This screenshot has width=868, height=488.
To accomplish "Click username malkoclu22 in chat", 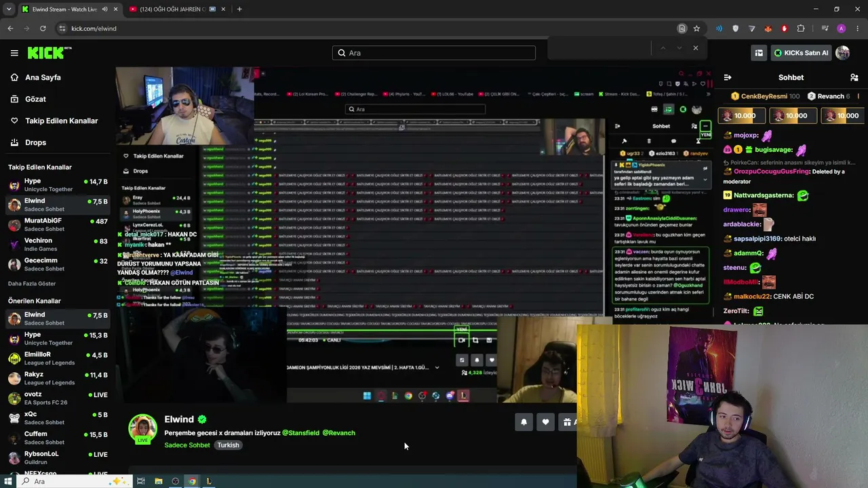I will pyautogui.click(x=753, y=296).
